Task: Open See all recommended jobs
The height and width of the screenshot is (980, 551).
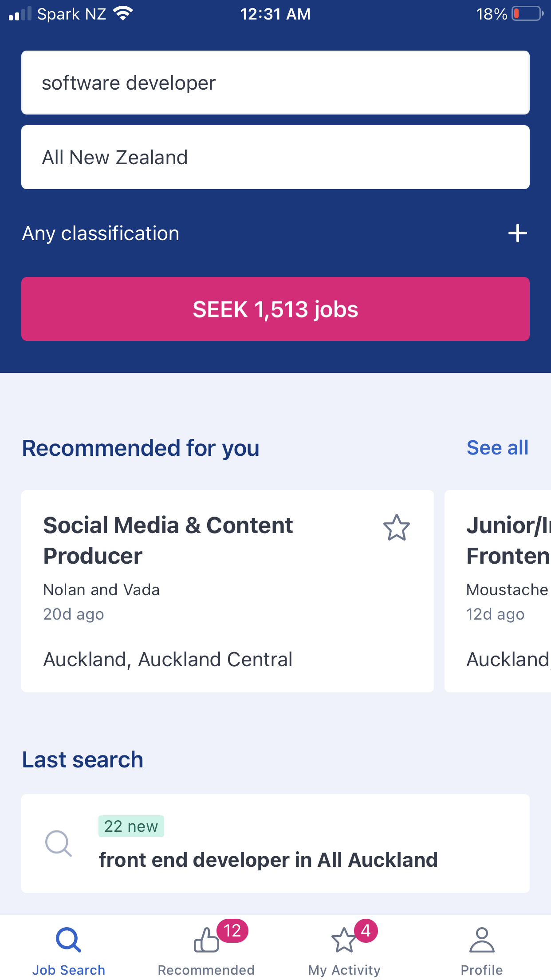Action: click(497, 448)
